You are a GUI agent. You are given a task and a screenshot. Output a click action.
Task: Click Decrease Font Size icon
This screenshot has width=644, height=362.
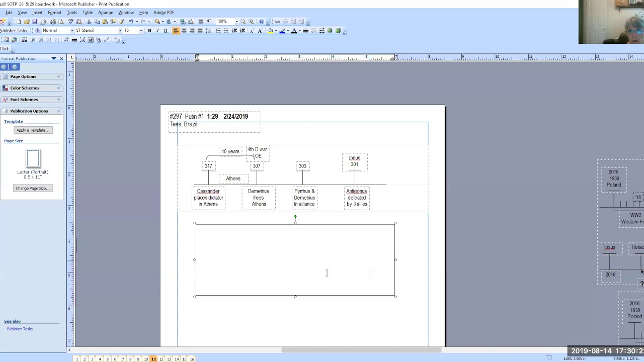point(252,31)
